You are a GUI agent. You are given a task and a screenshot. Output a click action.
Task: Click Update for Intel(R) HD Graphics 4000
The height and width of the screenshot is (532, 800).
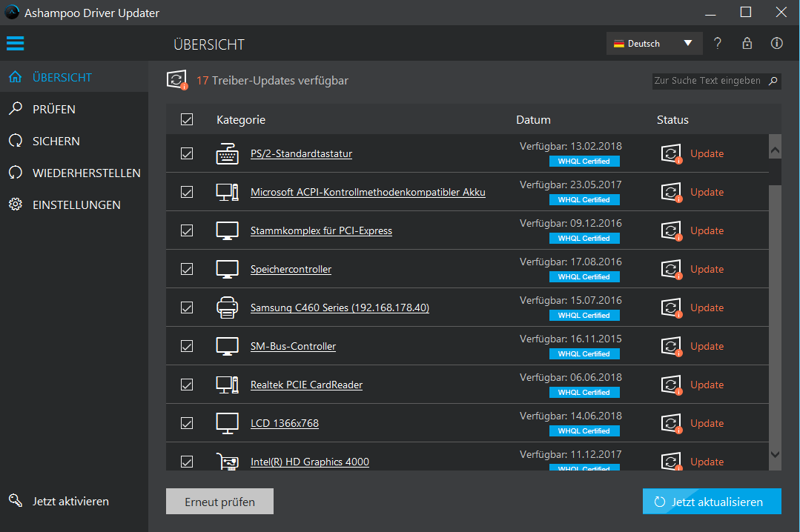tap(707, 462)
